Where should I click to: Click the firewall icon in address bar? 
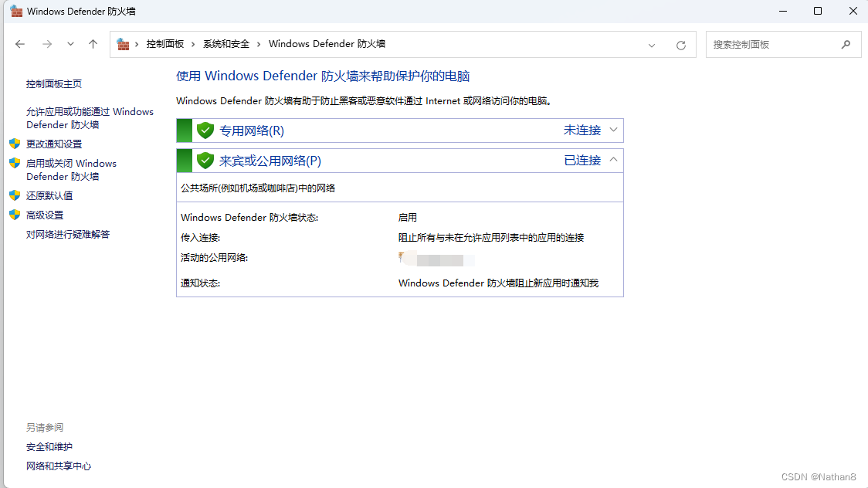(x=123, y=44)
